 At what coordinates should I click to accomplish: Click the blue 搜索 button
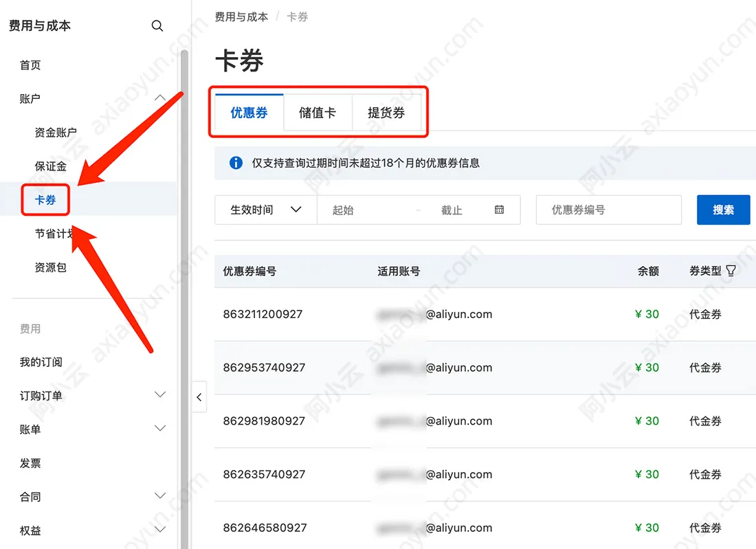coord(723,210)
